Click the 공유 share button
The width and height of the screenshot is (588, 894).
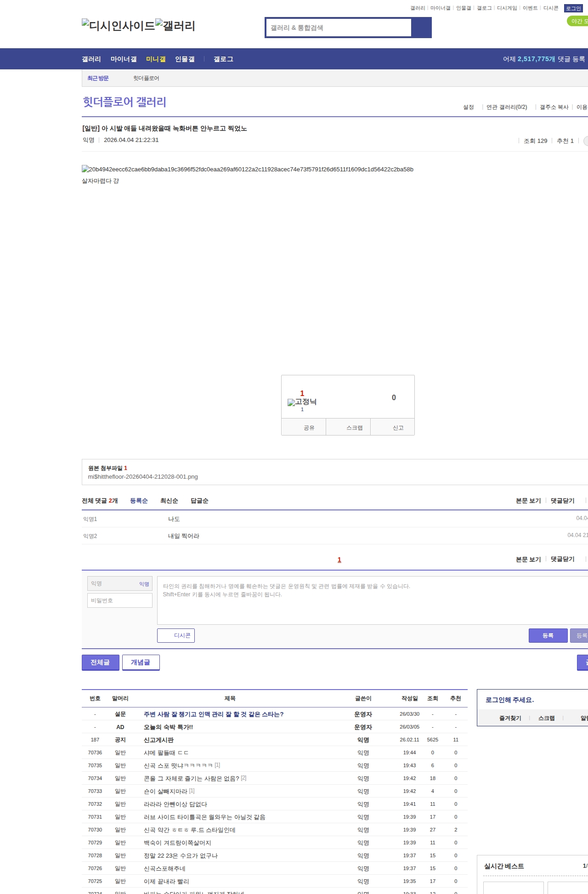coord(309,428)
